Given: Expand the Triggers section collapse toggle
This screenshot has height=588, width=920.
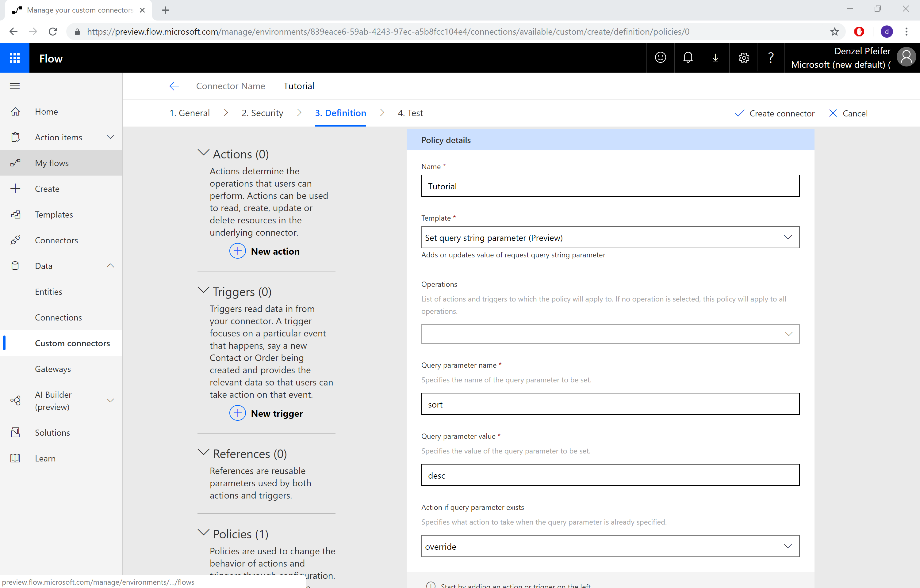Looking at the screenshot, I should (x=202, y=291).
